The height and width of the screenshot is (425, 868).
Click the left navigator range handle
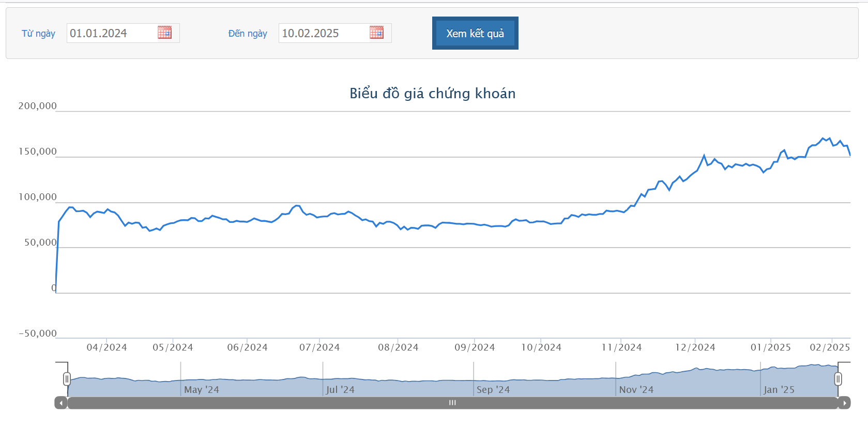pos(67,379)
